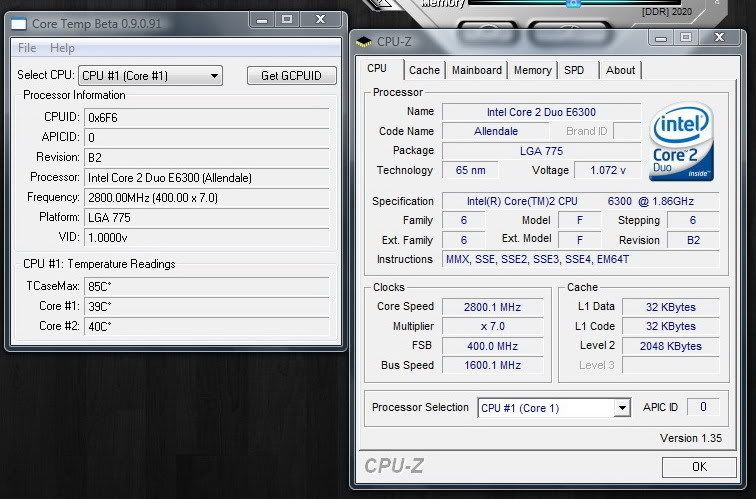Screen dimensions: 756x499
Task: Maximize the Core Temp window
Action: pyautogui.click(x=287, y=20)
